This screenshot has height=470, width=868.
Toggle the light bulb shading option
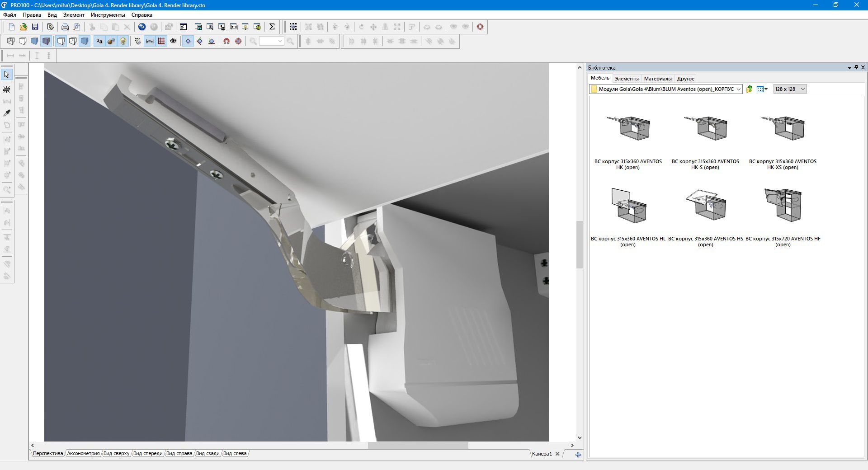click(x=123, y=41)
